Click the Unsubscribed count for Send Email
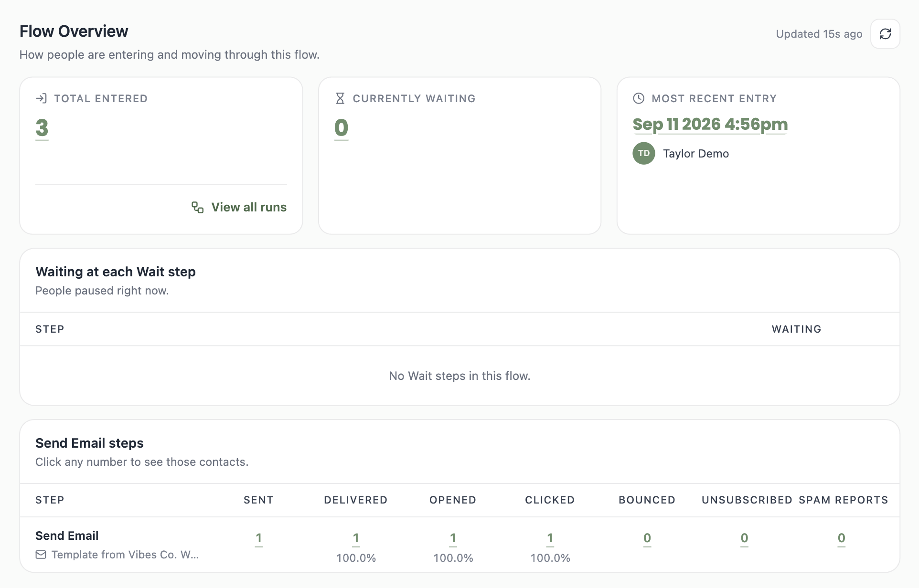Viewport: 919px width, 588px height. click(744, 538)
